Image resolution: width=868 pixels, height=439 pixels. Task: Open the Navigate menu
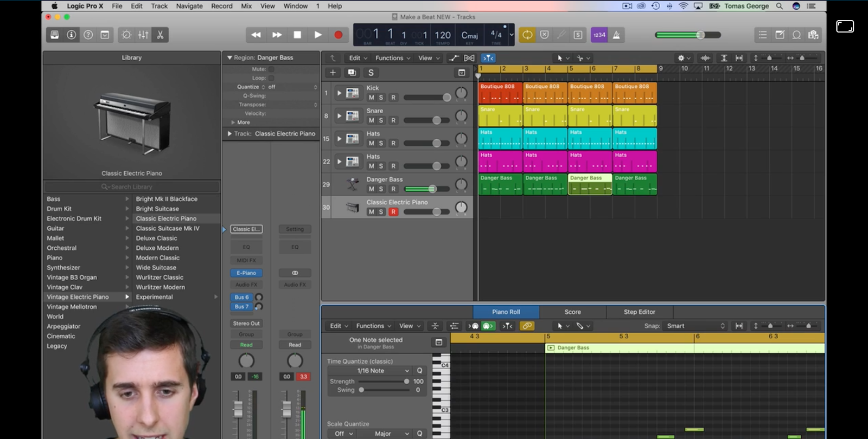click(x=189, y=6)
